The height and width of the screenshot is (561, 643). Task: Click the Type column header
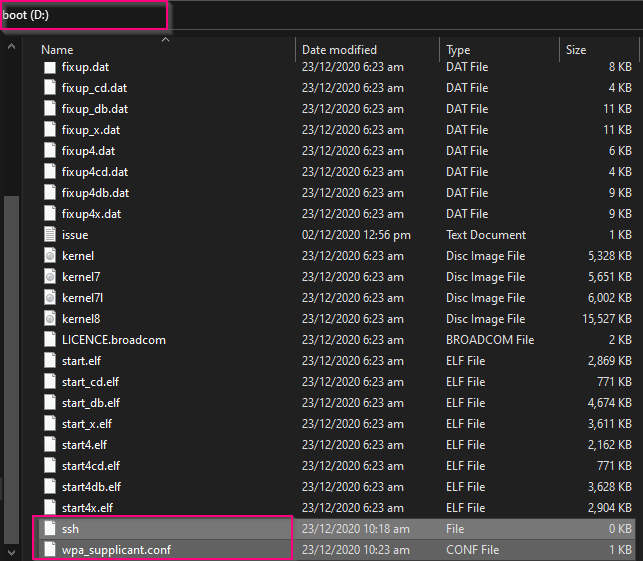458,49
